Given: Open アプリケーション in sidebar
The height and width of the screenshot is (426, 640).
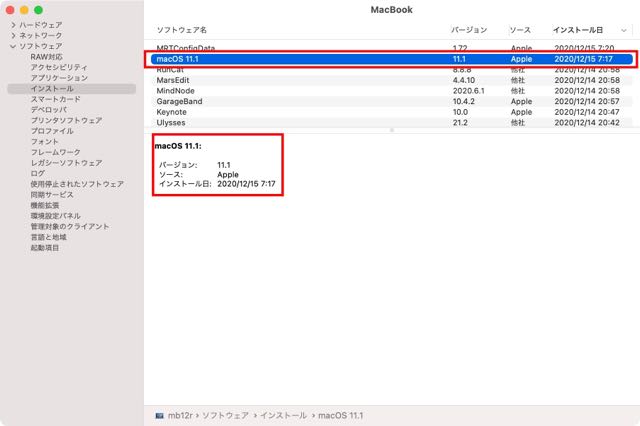Looking at the screenshot, I should pos(59,78).
